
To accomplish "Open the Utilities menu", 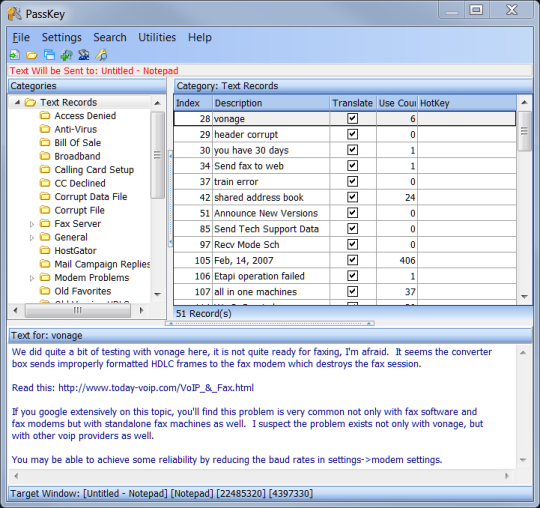I will pos(157,37).
